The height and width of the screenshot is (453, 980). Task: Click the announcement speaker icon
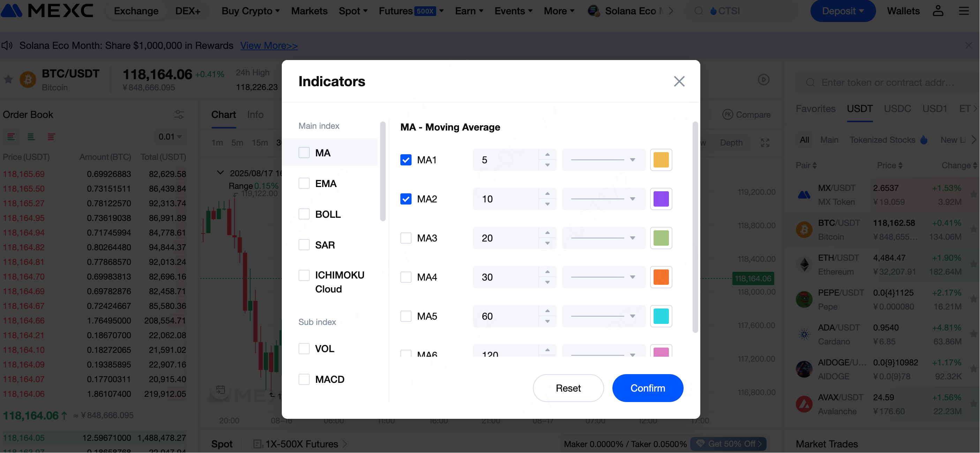pos(7,46)
